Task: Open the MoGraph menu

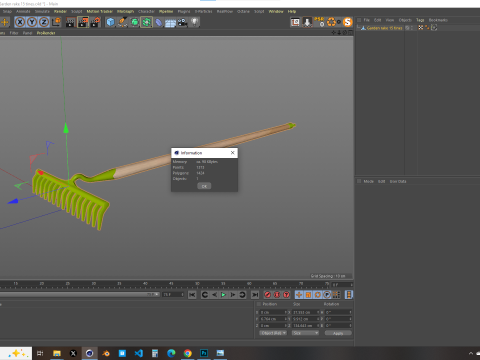Action: pyautogui.click(x=125, y=11)
